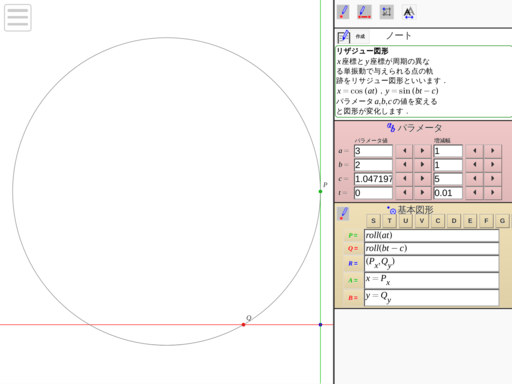
Task: Click the パラメータ heading icon
Action: click(x=391, y=127)
